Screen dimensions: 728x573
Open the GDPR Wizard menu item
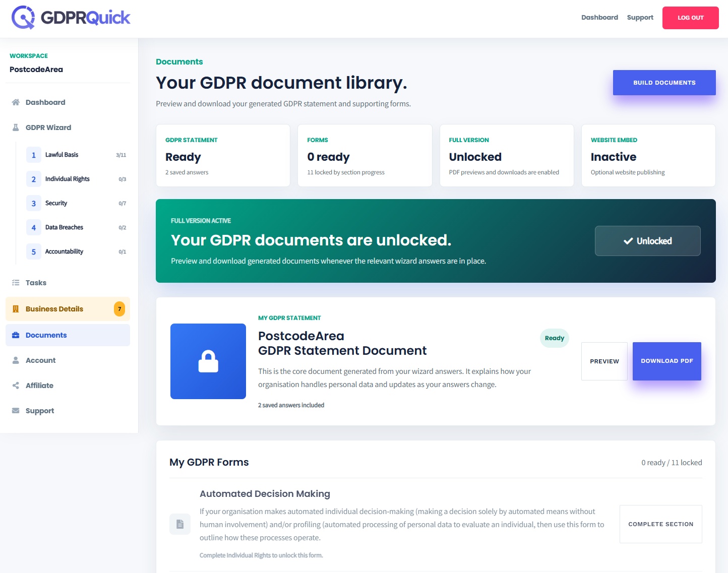tap(68, 128)
